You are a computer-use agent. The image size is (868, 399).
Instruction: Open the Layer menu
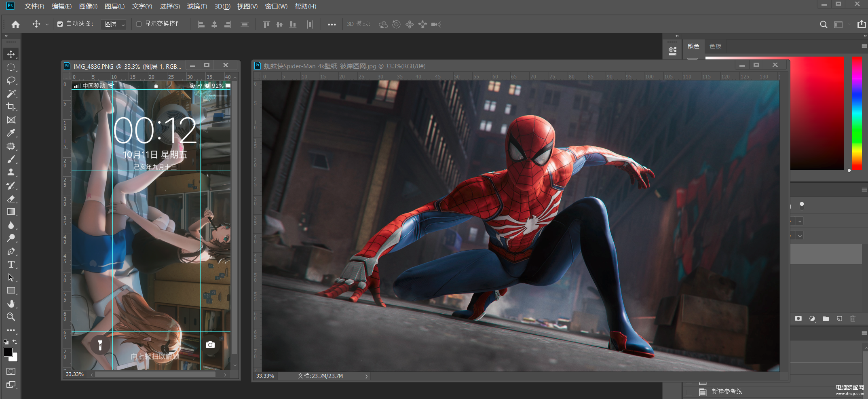coord(114,6)
